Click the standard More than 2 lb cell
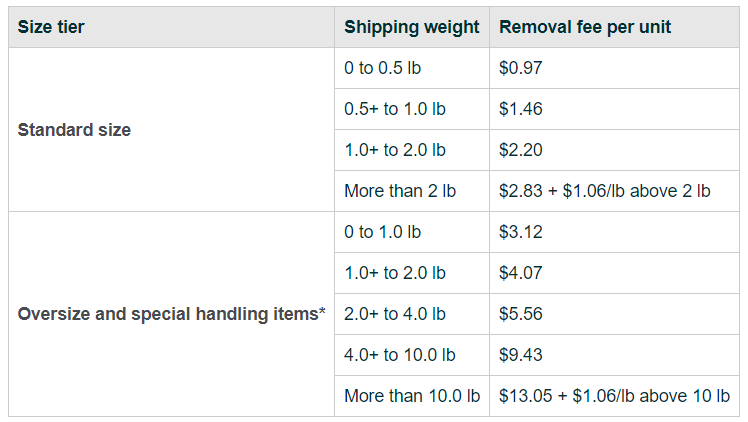This screenshot has height=422, width=748. (x=399, y=191)
